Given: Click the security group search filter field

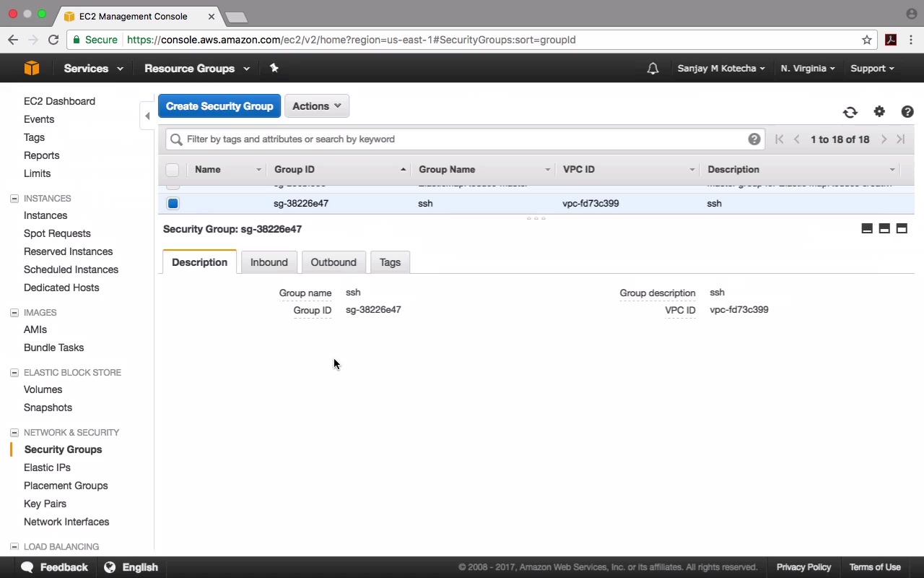Looking at the screenshot, I should coord(466,139).
